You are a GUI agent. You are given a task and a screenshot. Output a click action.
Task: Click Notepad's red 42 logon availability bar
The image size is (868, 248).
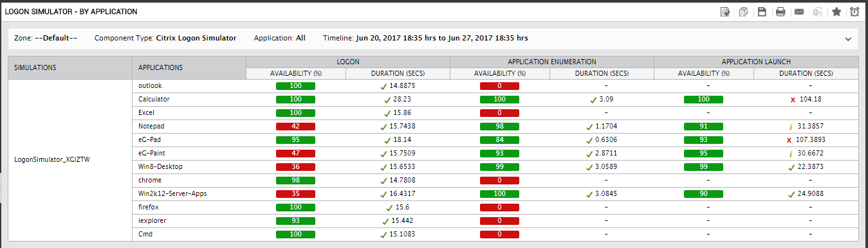click(x=295, y=127)
